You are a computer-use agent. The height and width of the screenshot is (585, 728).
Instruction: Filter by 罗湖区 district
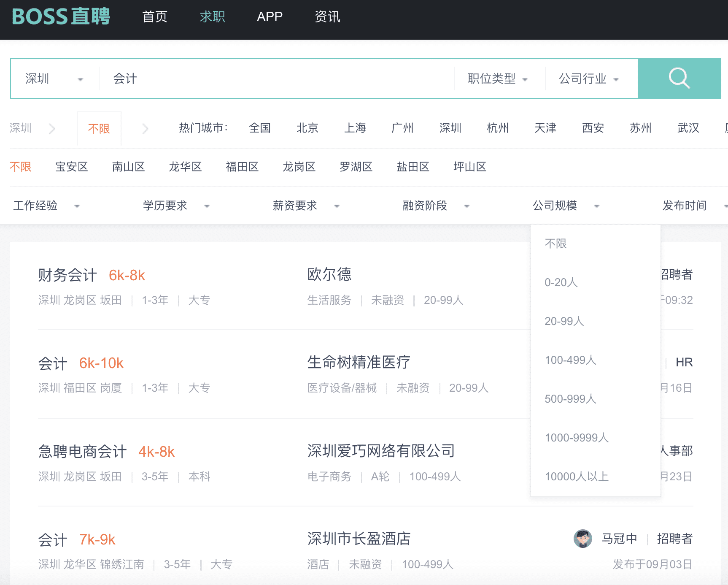356,167
